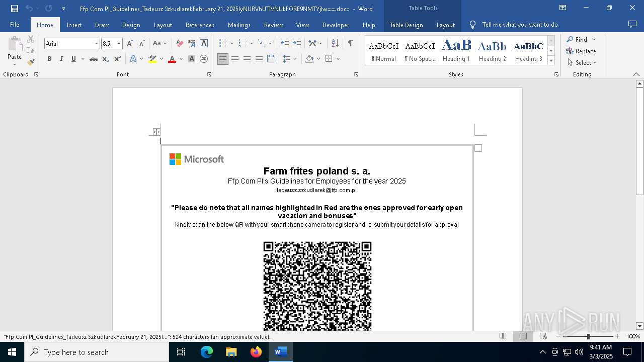This screenshot has height=362, width=644.
Task: Toggle distributed alignment
Action: pyautogui.click(x=271, y=59)
